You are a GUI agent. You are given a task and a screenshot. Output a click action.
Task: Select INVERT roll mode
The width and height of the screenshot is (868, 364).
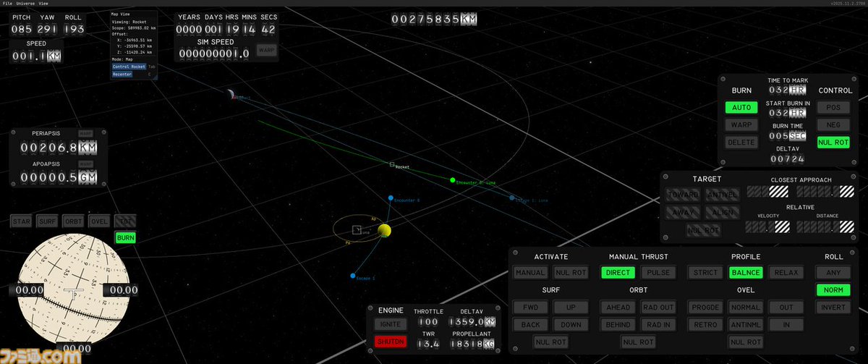point(833,308)
